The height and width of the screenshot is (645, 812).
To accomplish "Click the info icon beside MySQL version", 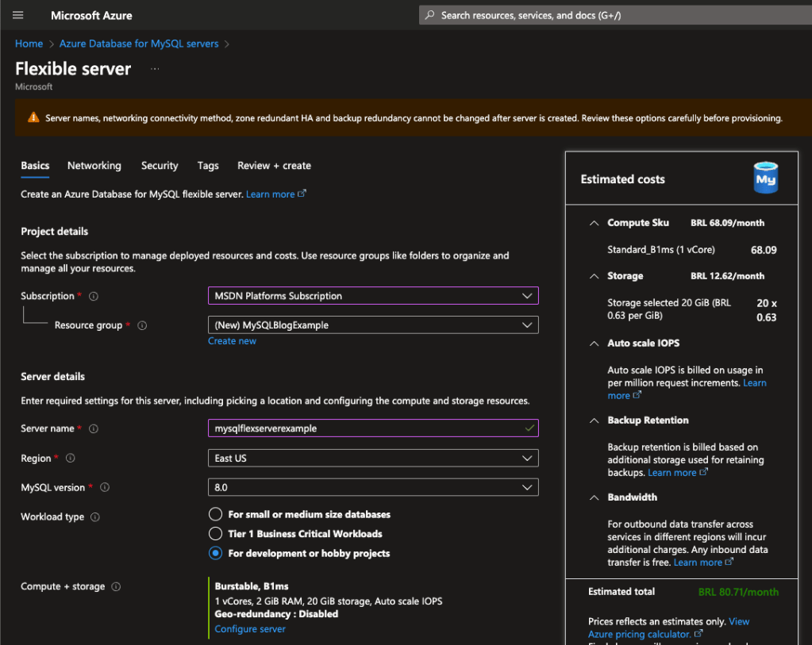I will point(105,487).
